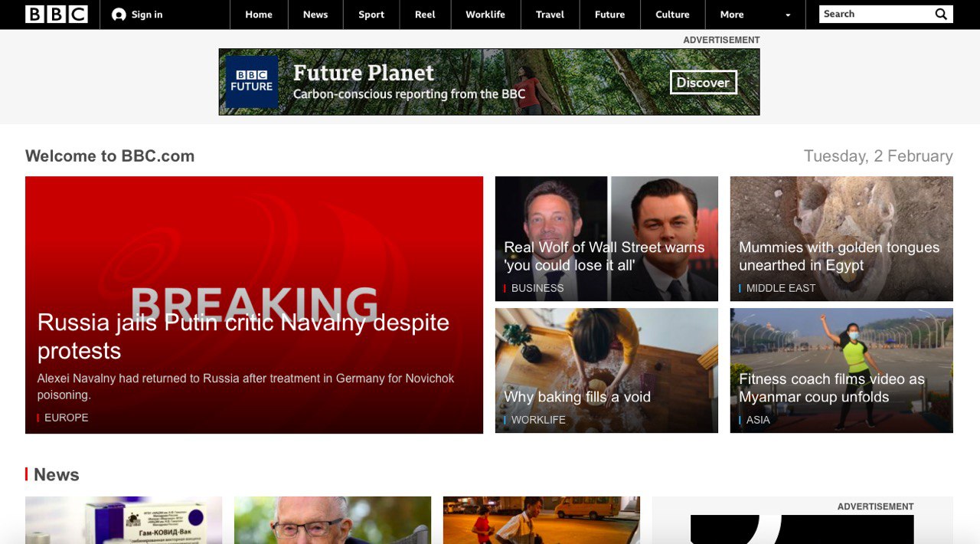
Task: Open the Reel navigation tab
Action: point(425,15)
